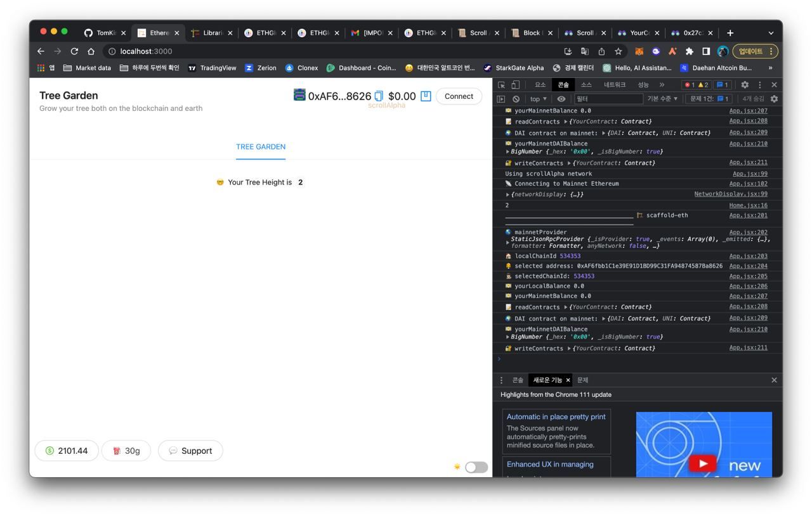Open the MetaMask fox extension
The width and height of the screenshot is (812, 516).
pyautogui.click(x=639, y=51)
